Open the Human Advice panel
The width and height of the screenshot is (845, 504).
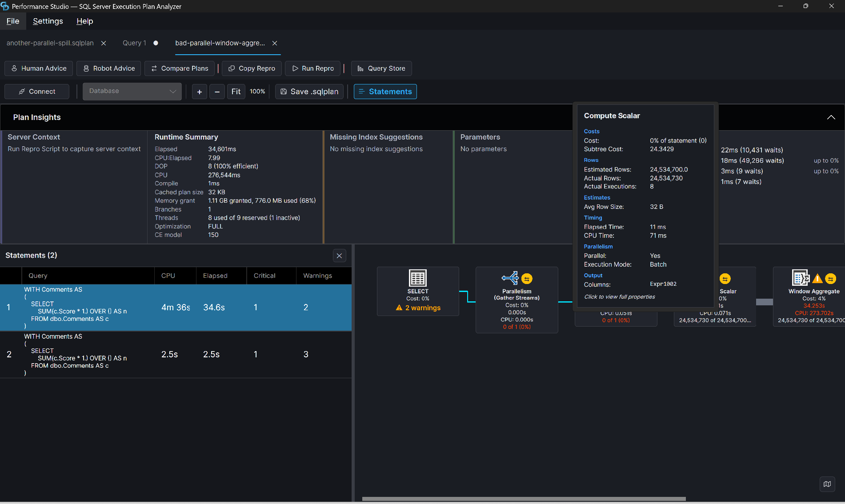coord(39,68)
